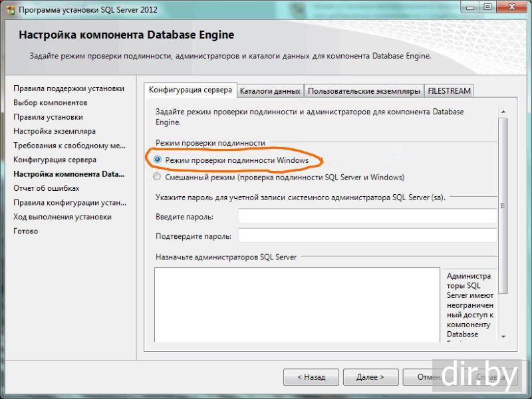
Task: Click the Отмена cancel button
Action: (430, 377)
